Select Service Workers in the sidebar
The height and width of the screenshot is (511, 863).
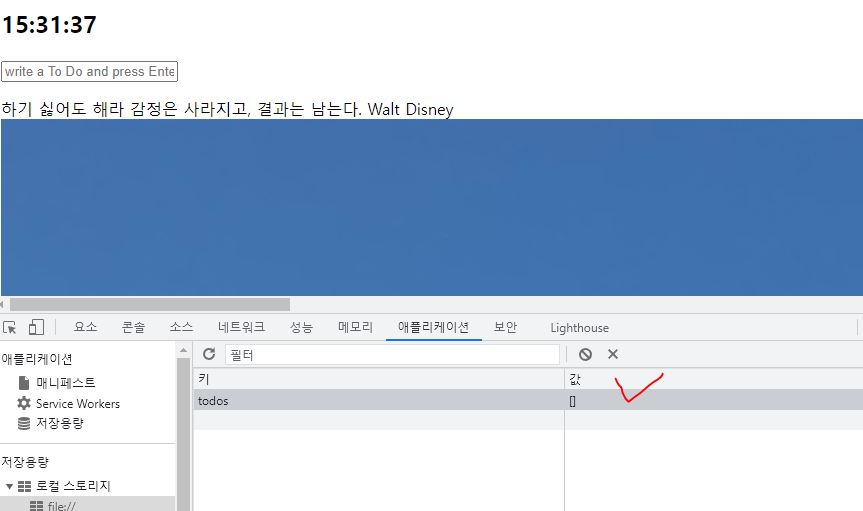click(78, 403)
